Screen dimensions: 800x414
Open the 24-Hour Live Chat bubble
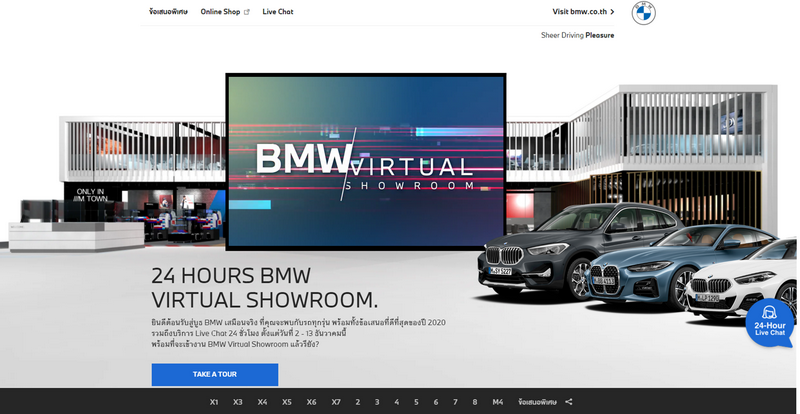769,322
